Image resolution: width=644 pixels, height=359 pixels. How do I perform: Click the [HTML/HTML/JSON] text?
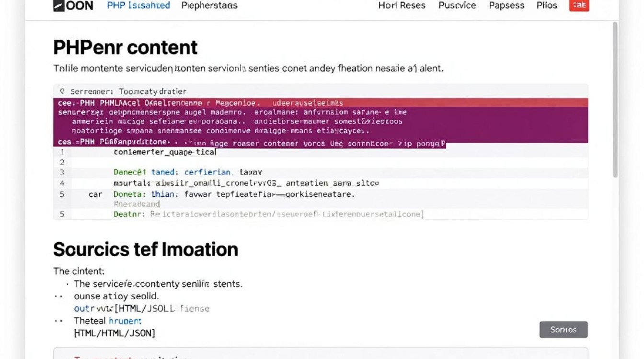coord(114,333)
